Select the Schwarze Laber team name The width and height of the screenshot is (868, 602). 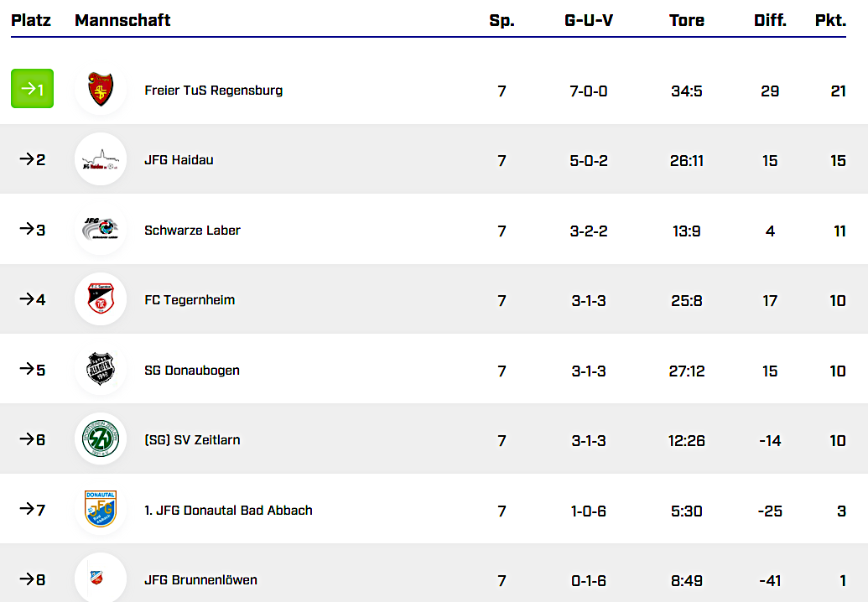(192, 231)
